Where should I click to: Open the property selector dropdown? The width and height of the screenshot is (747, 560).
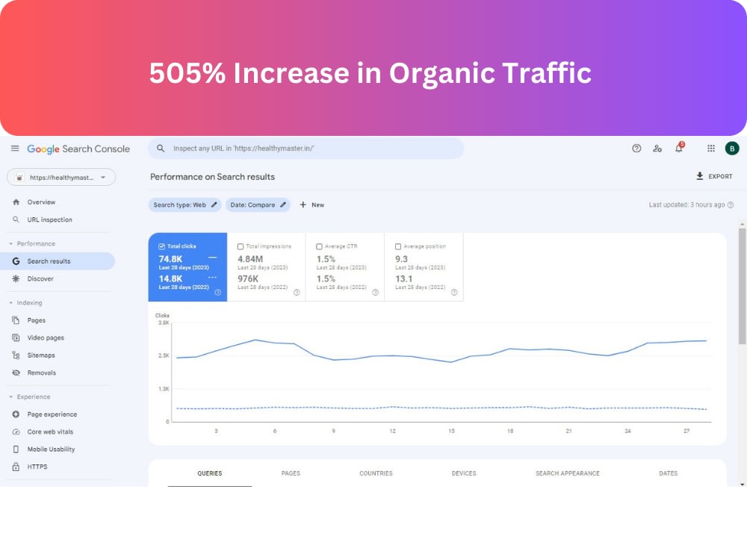[x=61, y=177]
